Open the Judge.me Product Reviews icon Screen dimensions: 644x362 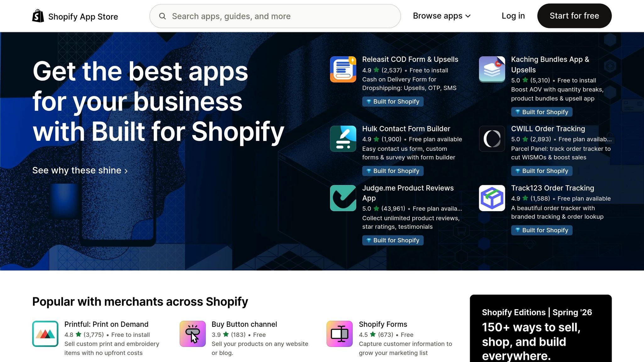click(x=343, y=198)
